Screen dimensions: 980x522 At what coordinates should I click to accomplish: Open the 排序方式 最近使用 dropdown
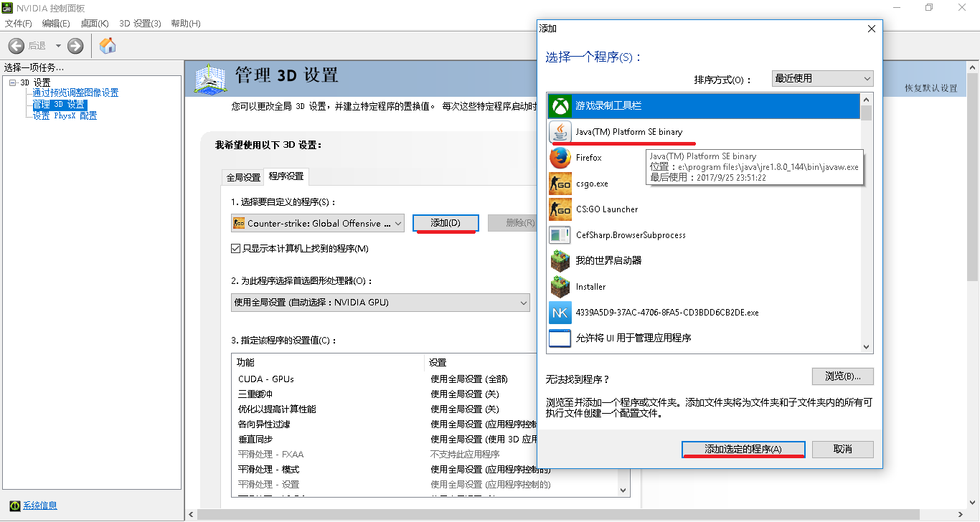(x=822, y=79)
